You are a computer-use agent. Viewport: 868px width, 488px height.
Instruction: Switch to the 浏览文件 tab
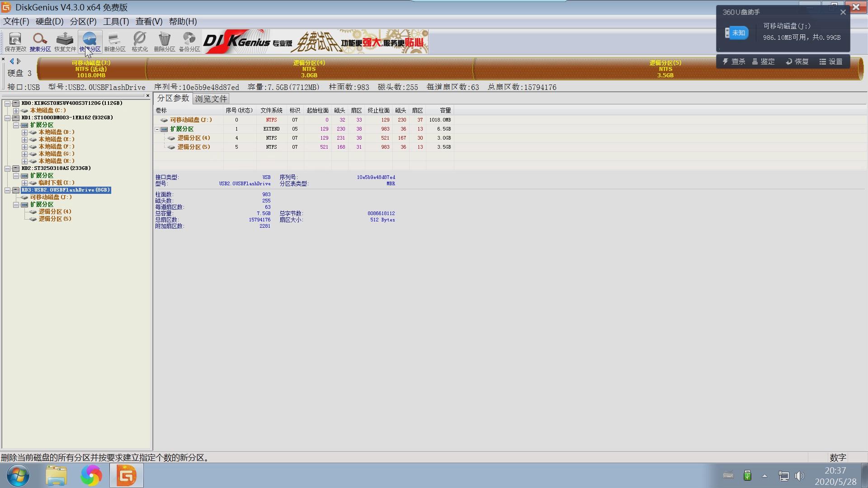[211, 99]
